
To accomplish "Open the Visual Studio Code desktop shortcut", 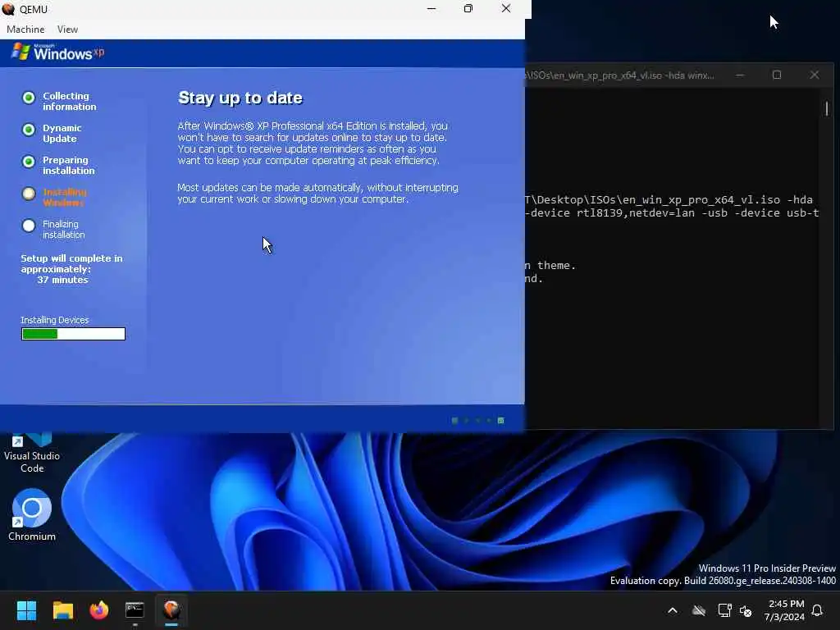I will coord(32,453).
